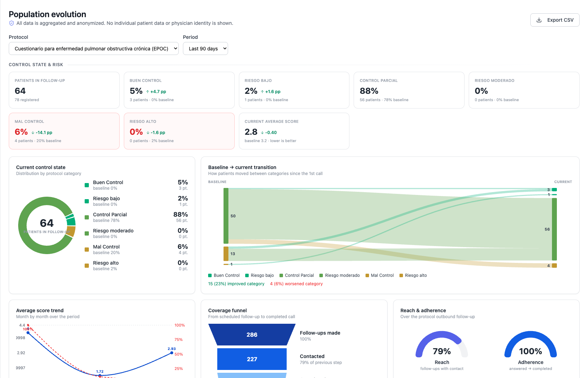Click the 88% value in the Control Parcial card

(369, 91)
